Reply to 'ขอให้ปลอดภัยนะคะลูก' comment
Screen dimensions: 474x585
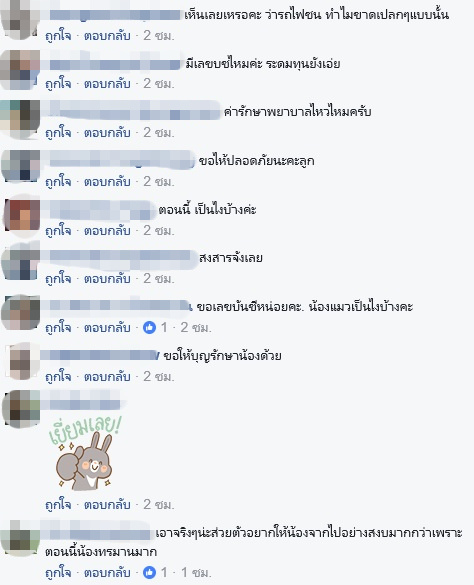click(x=107, y=182)
